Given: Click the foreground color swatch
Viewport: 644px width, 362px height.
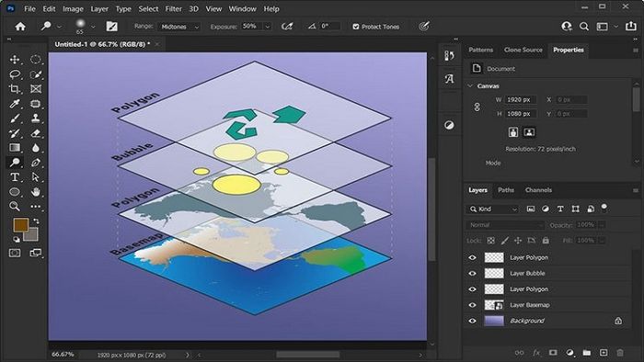Looking at the screenshot, I should (x=20, y=225).
